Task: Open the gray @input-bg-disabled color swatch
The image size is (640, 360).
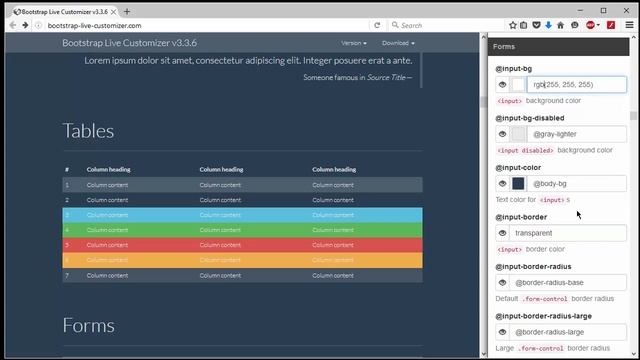Action: (518, 134)
